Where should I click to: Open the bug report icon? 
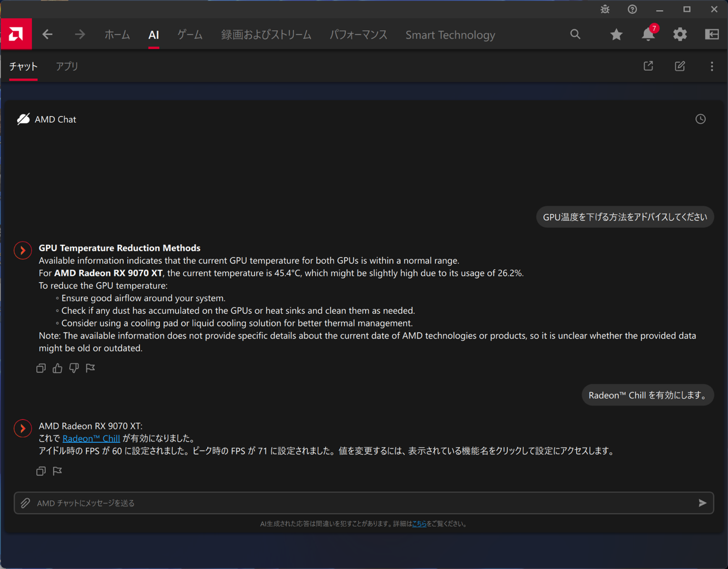(x=605, y=9)
